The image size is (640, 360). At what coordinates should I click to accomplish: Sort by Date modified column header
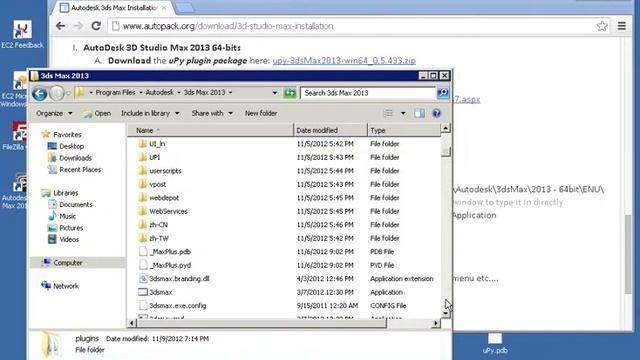point(330,130)
